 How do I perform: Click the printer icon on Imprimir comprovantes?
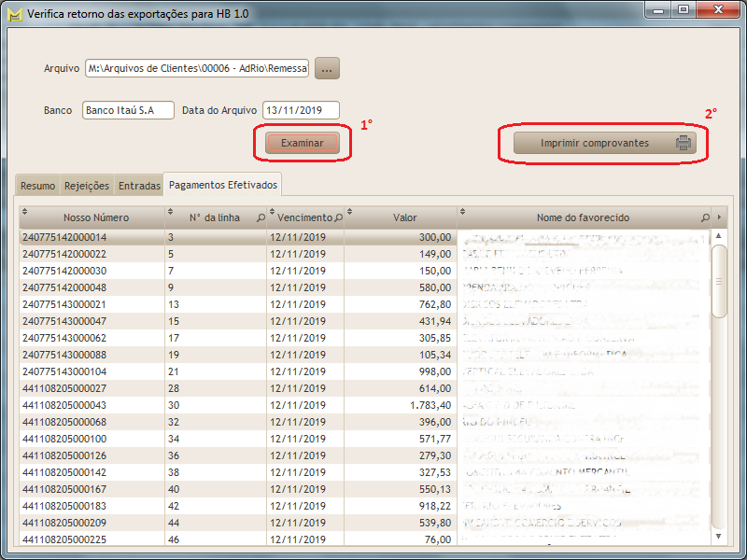coord(684,144)
